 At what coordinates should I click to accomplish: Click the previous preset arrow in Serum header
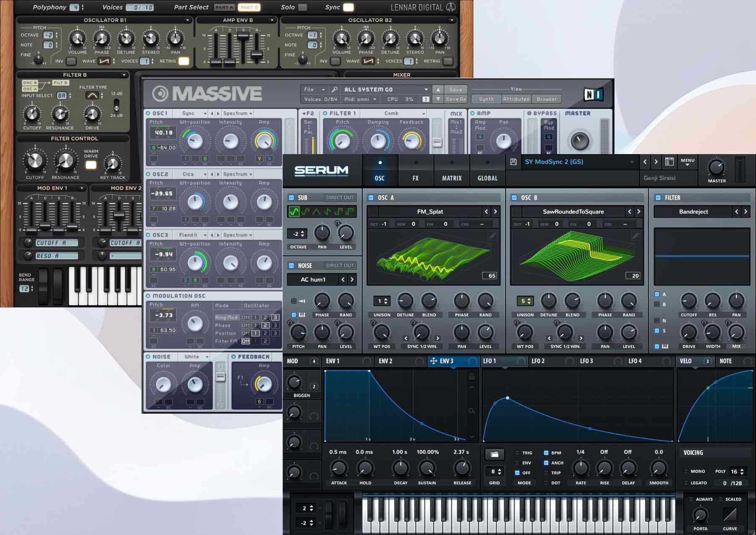coord(645,162)
